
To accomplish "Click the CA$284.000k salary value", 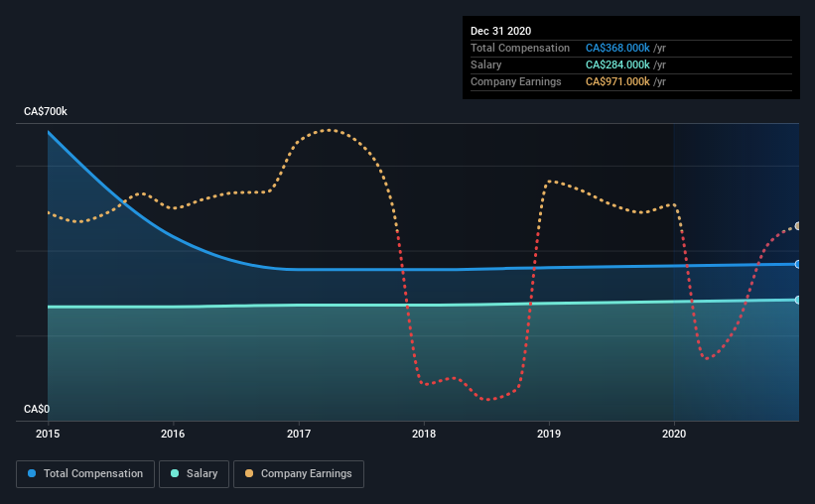I will click(617, 64).
